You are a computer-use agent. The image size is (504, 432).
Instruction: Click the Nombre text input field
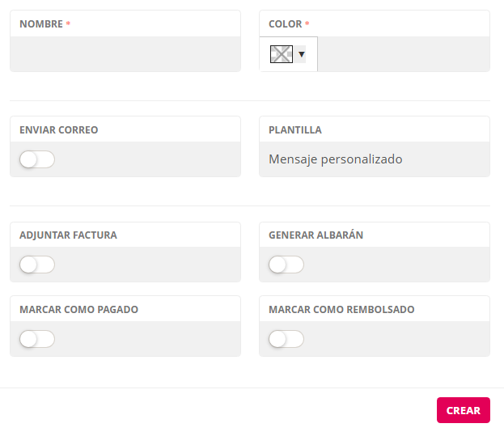click(125, 54)
